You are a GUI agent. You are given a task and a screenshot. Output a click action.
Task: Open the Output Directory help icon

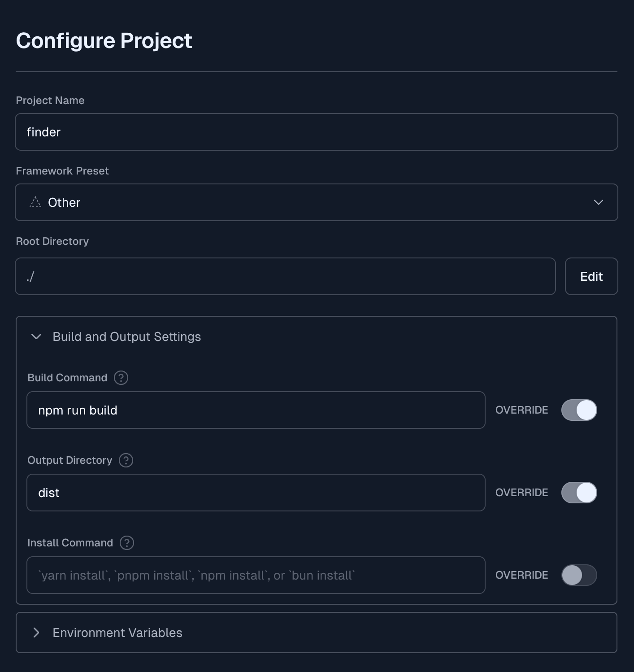[126, 460]
